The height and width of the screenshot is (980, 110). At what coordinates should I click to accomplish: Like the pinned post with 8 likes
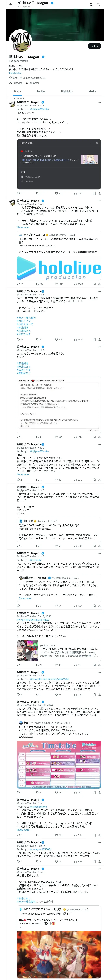[57, 193]
